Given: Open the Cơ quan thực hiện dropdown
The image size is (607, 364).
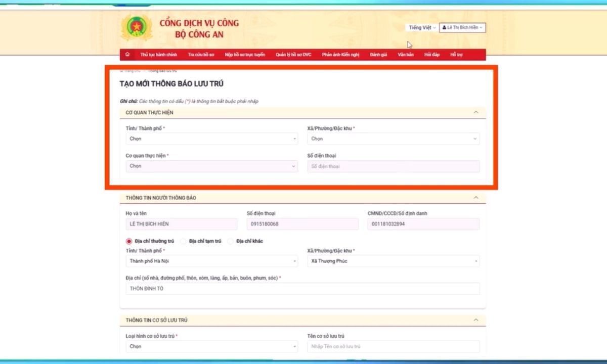Looking at the screenshot, I should 212,166.
